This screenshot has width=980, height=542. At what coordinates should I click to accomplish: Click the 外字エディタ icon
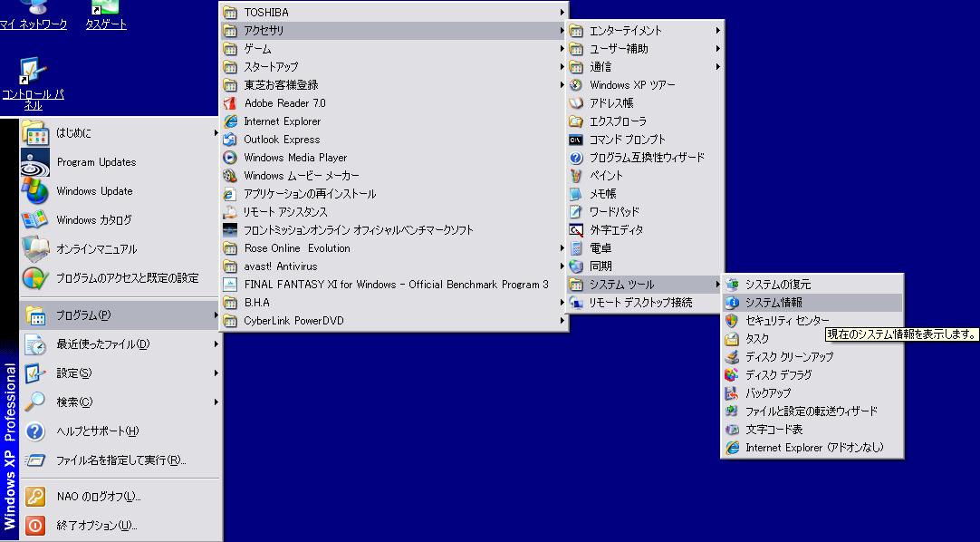point(576,230)
